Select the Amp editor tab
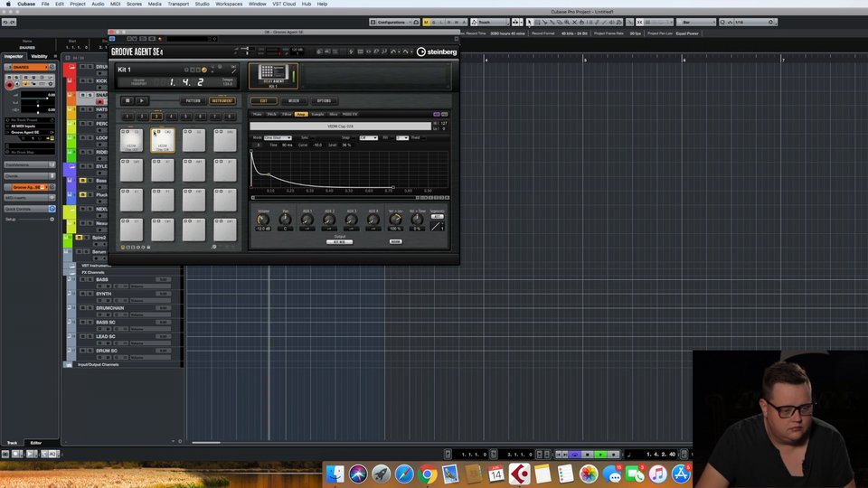868x488 pixels. 301,114
